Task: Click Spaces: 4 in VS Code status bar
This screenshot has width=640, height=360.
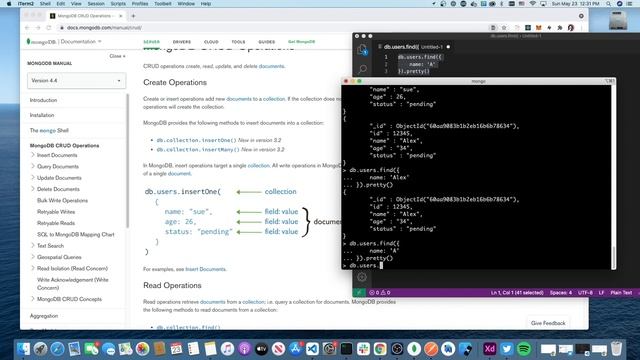Action: (x=561, y=293)
